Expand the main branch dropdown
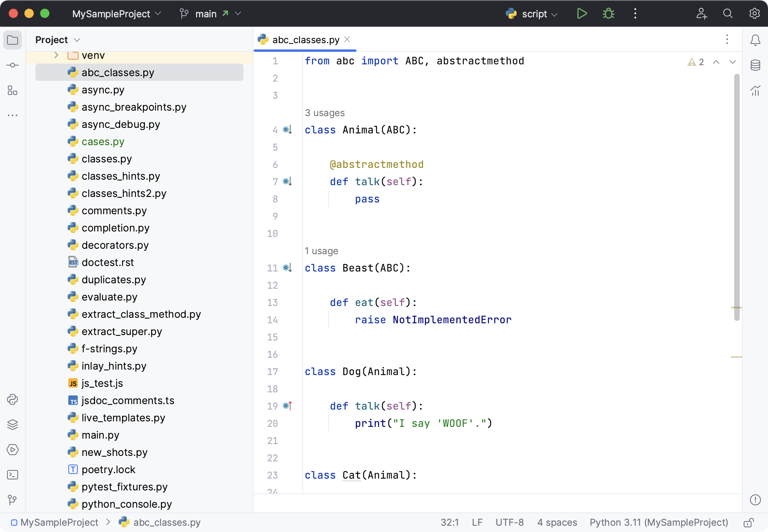This screenshot has height=532, width=768. [x=238, y=13]
